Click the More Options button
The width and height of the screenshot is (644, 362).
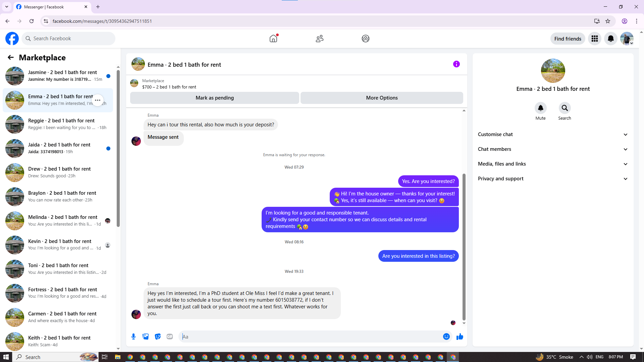click(382, 98)
